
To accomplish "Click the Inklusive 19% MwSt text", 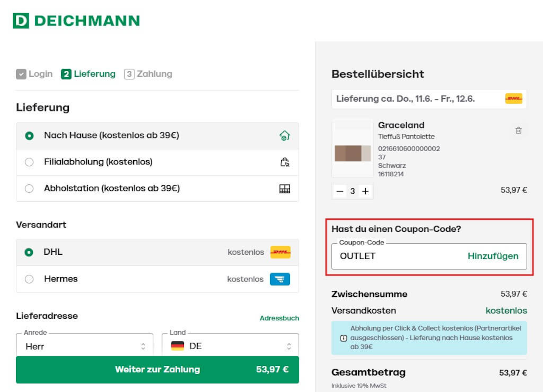I will pos(359,386).
